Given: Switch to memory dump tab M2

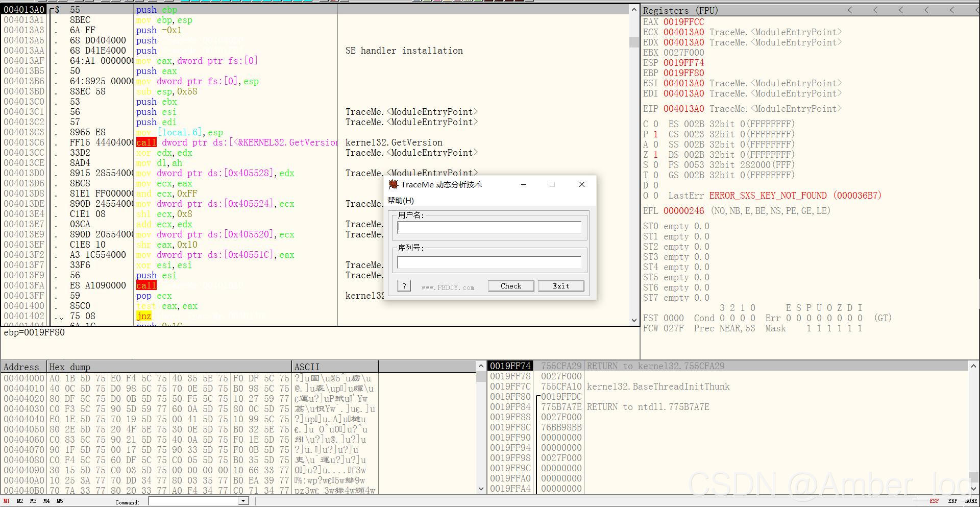Looking at the screenshot, I should coord(20,501).
